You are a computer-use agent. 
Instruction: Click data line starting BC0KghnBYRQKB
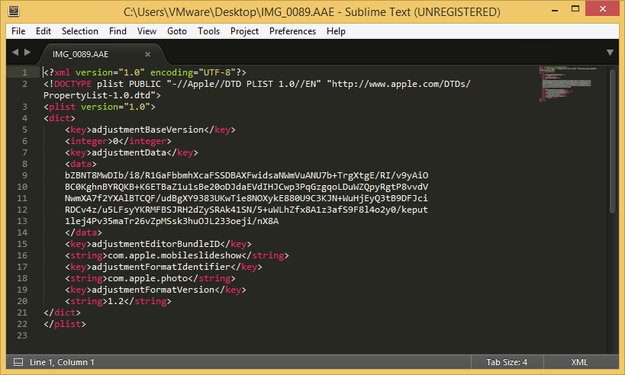247,187
